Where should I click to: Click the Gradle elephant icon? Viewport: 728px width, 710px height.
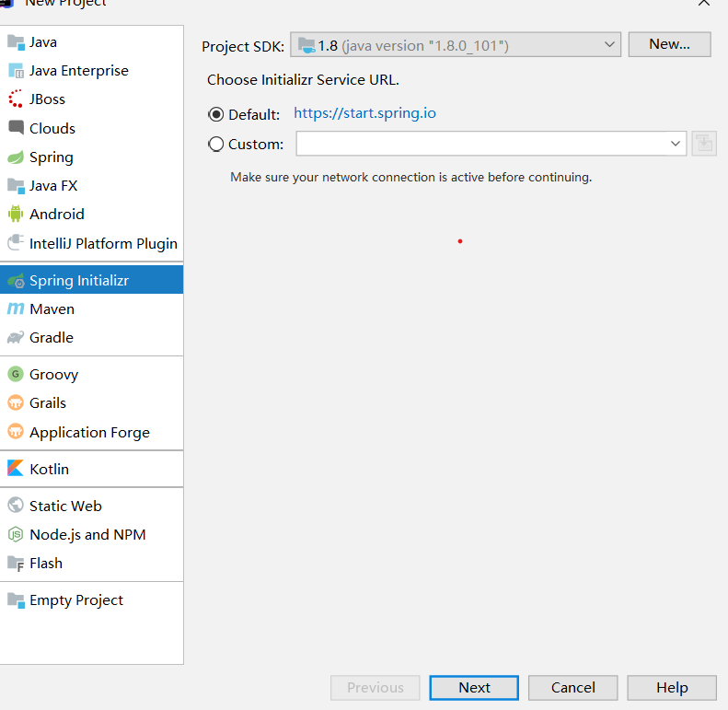point(16,337)
